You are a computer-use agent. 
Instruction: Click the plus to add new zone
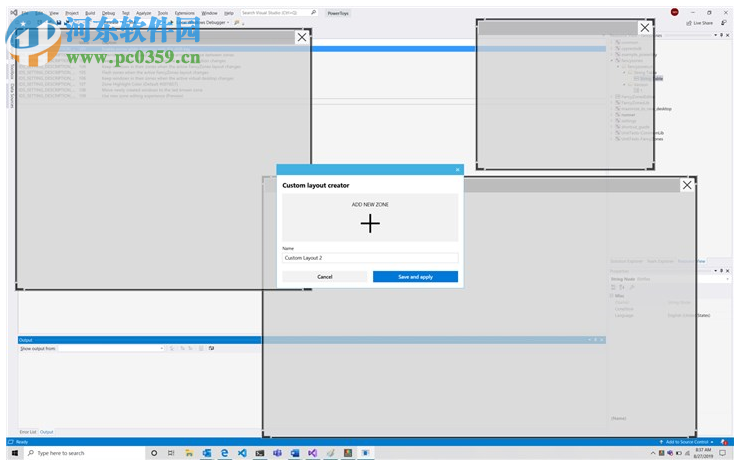(370, 223)
